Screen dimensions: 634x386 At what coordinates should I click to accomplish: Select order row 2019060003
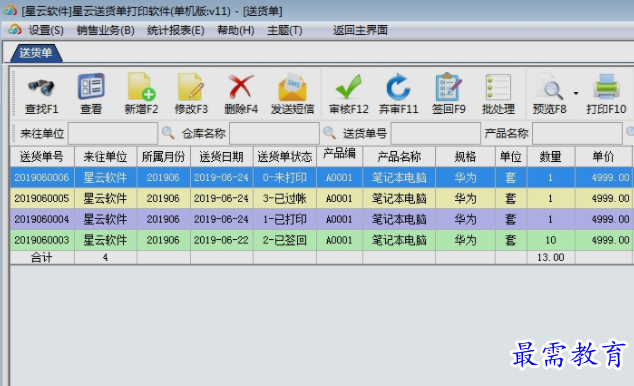(322, 240)
